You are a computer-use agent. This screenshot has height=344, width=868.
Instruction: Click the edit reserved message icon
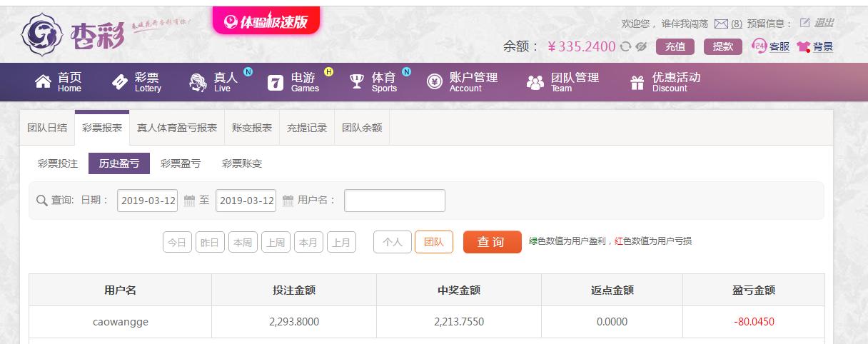pyautogui.click(x=805, y=23)
